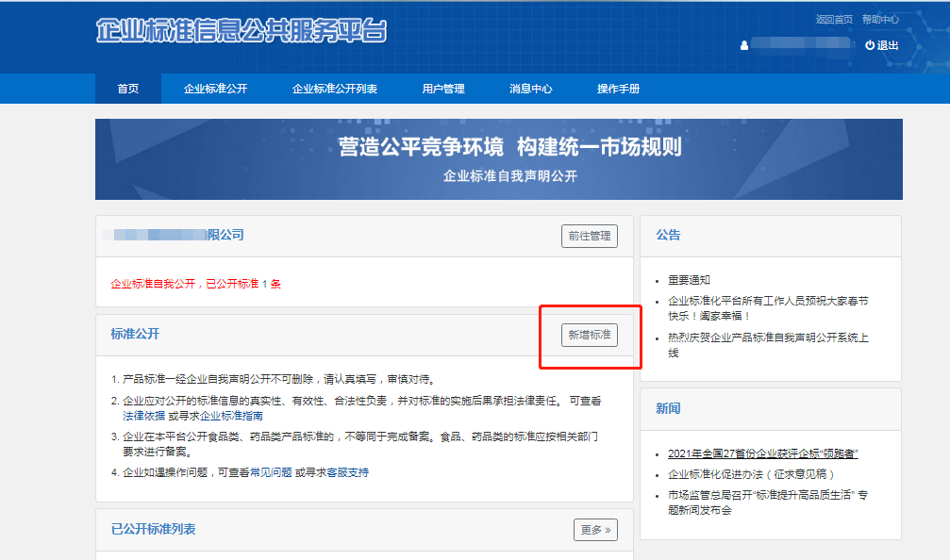950x560 pixels.
Task: Open the 帮助中心 link
Action: click(880, 19)
